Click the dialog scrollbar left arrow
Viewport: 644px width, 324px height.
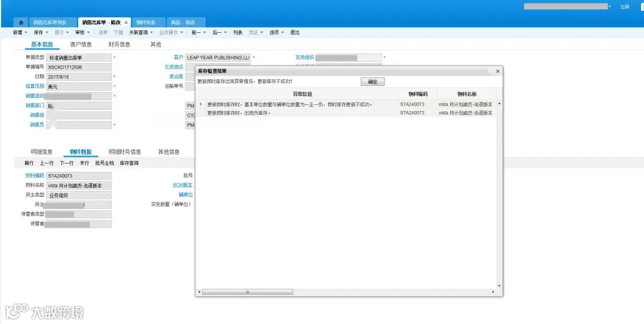point(199,292)
